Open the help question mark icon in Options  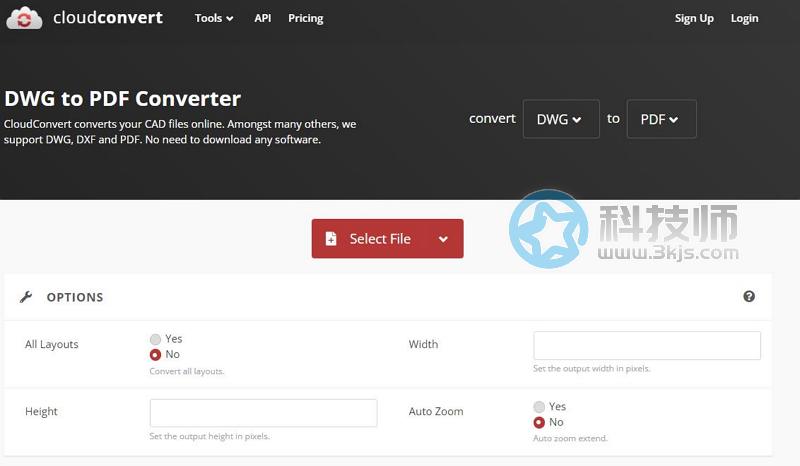(x=748, y=297)
